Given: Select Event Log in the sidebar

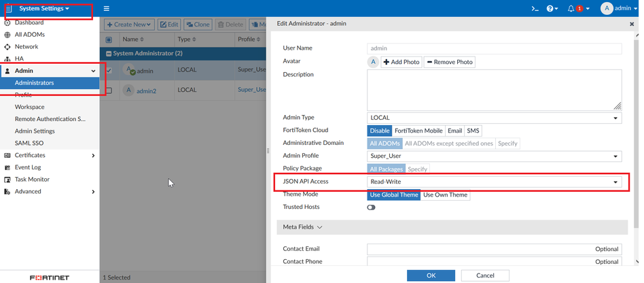Looking at the screenshot, I should click(x=28, y=167).
